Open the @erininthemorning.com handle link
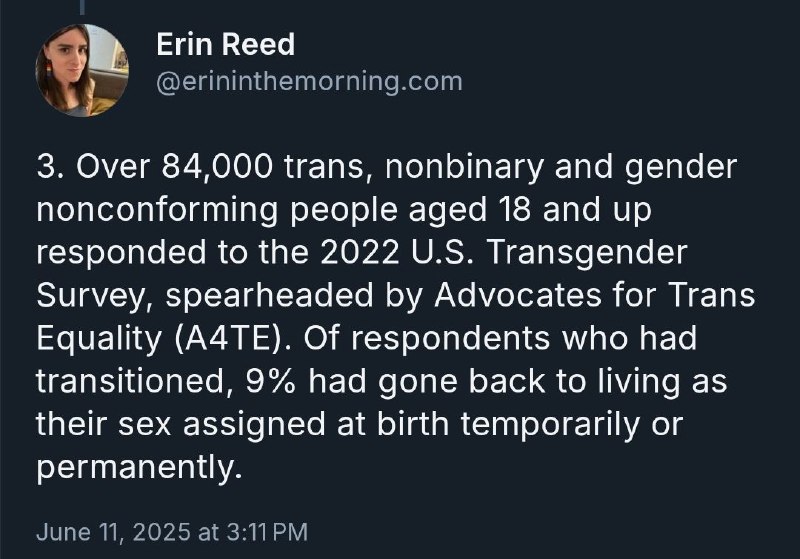Screen dimensions: 800x559 coord(309,82)
